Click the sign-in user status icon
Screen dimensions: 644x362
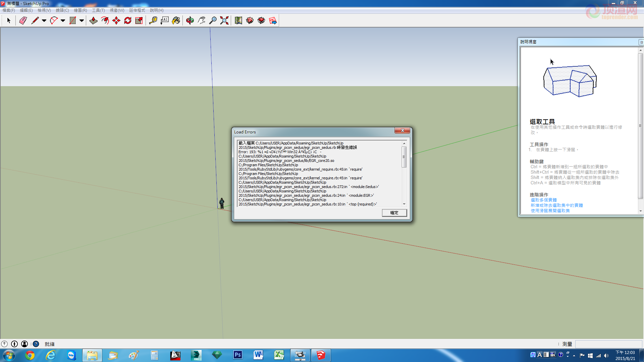click(24, 344)
